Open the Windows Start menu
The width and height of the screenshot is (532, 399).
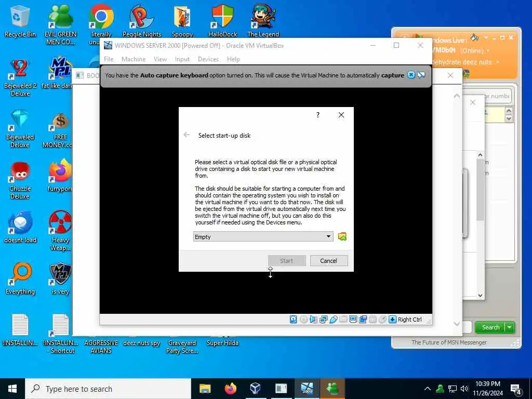pyautogui.click(x=12, y=389)
